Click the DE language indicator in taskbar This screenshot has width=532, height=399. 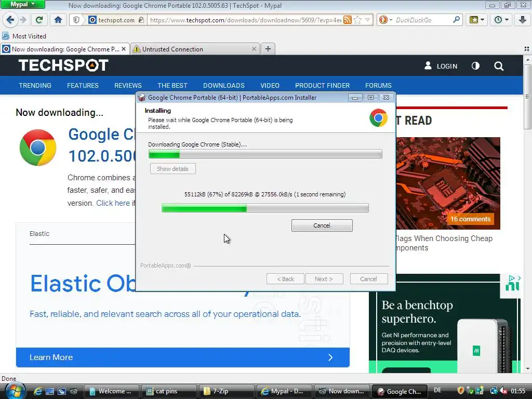[437, 390]
